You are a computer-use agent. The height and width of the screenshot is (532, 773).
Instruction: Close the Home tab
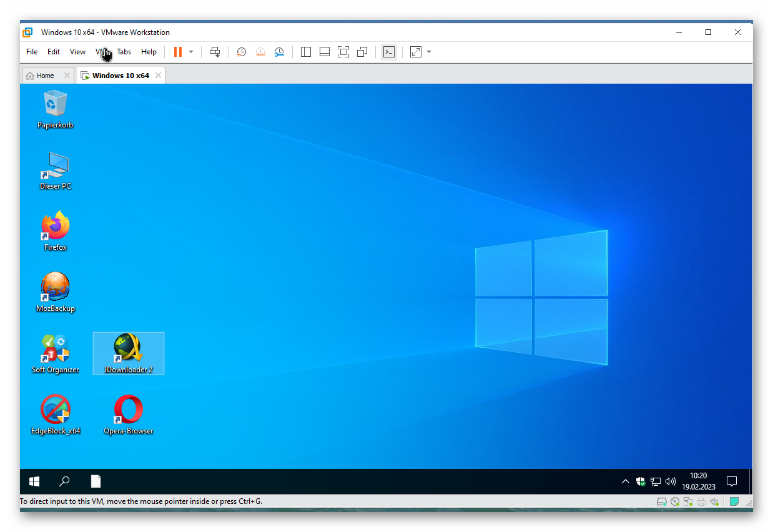pos(67,76)
